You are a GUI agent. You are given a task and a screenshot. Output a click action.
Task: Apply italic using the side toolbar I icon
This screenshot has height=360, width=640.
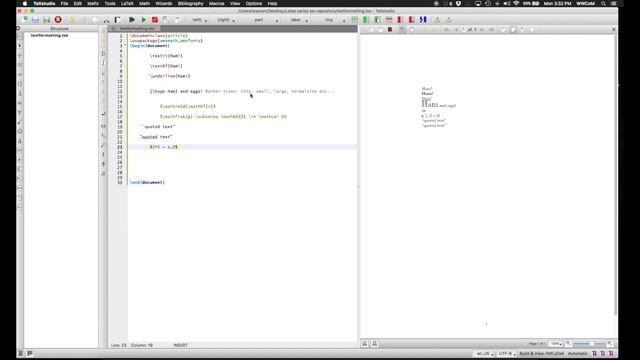point(103,63)
